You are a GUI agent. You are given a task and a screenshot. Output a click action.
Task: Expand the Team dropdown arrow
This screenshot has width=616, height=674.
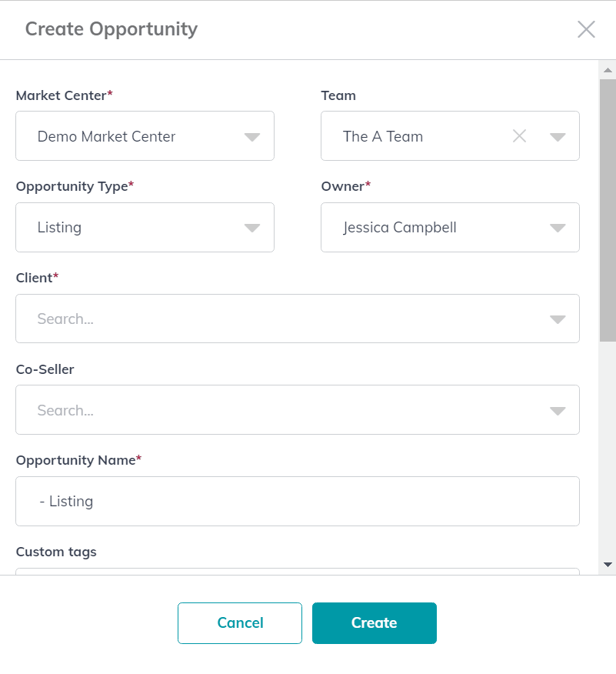(558, 137)
